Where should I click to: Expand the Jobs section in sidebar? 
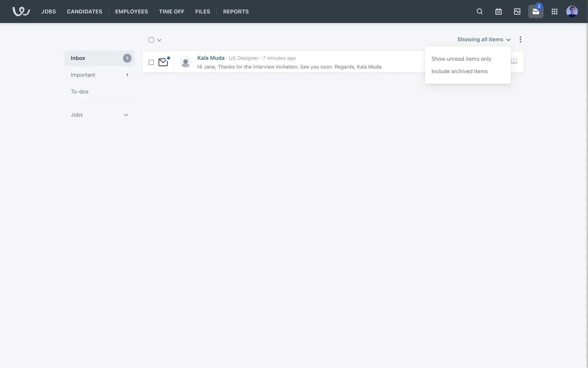pos(126,115)
